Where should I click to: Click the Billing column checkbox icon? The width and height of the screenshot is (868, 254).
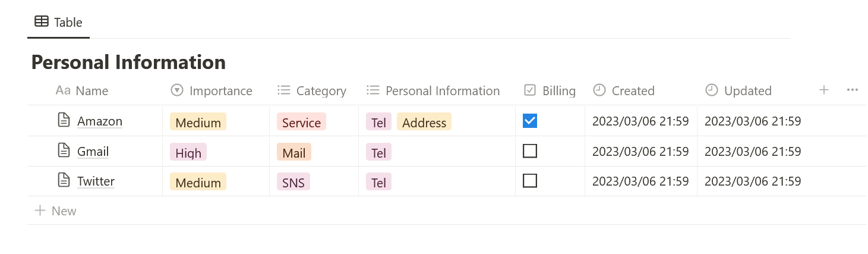tap(530, 90)
